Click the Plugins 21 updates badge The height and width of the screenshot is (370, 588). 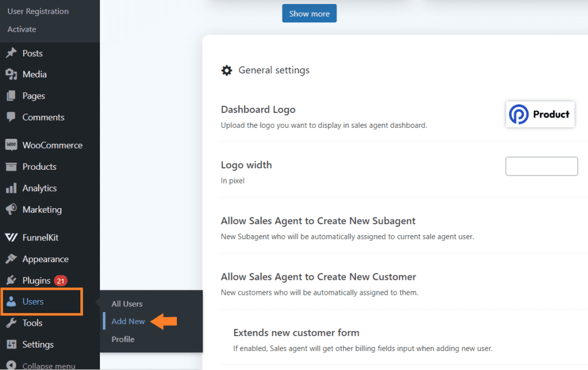60,281
